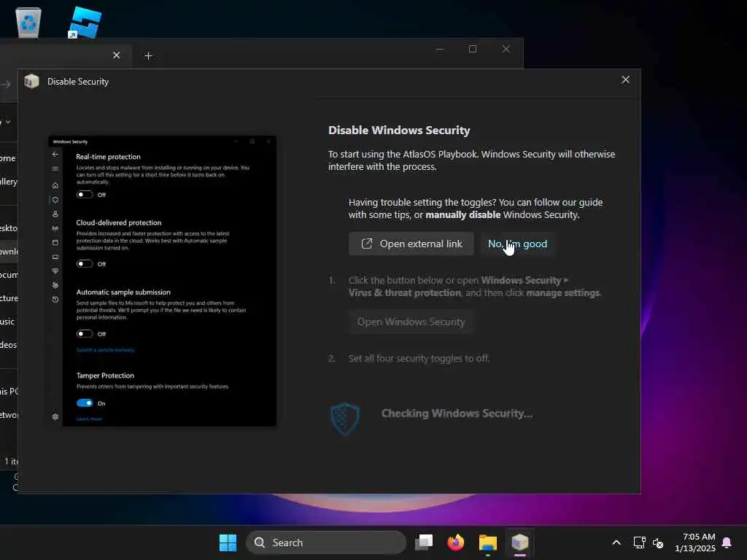Select Videos in File Explorer sidebar

pyautogui.click(x=9, y=345)
